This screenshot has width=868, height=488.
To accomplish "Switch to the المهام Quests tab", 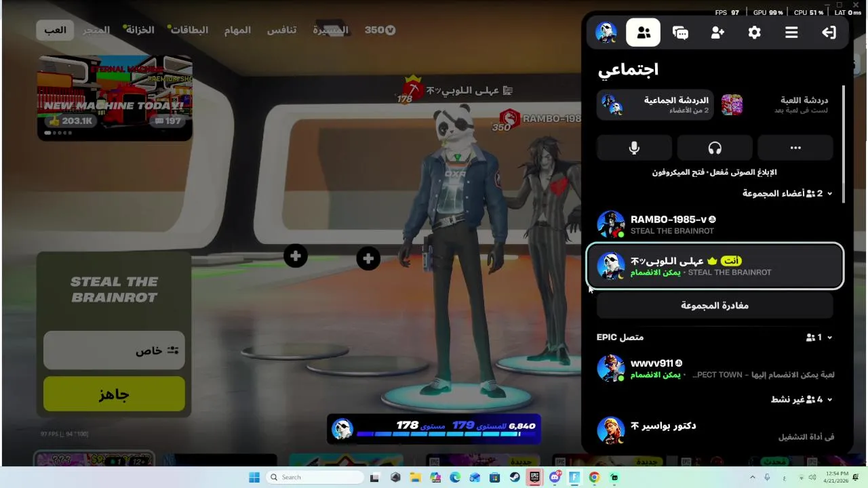I will (x=237, y=30).
